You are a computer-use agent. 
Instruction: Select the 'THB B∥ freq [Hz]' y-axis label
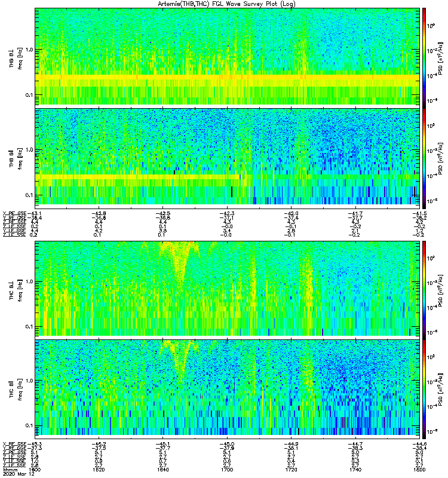tap(16, 158)
